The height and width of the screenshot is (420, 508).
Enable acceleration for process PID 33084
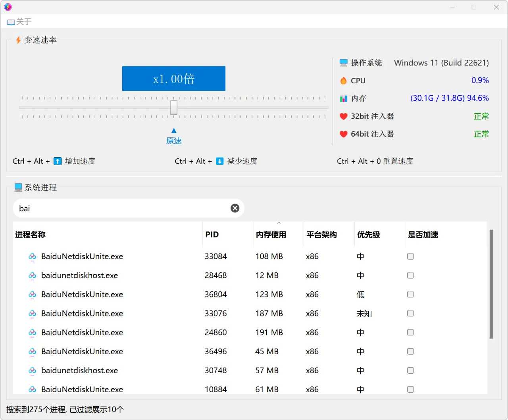click(410, 256)
